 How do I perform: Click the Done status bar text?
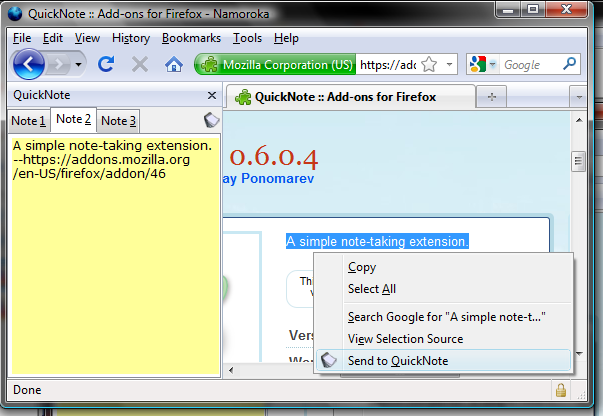[x=27, y=390]
